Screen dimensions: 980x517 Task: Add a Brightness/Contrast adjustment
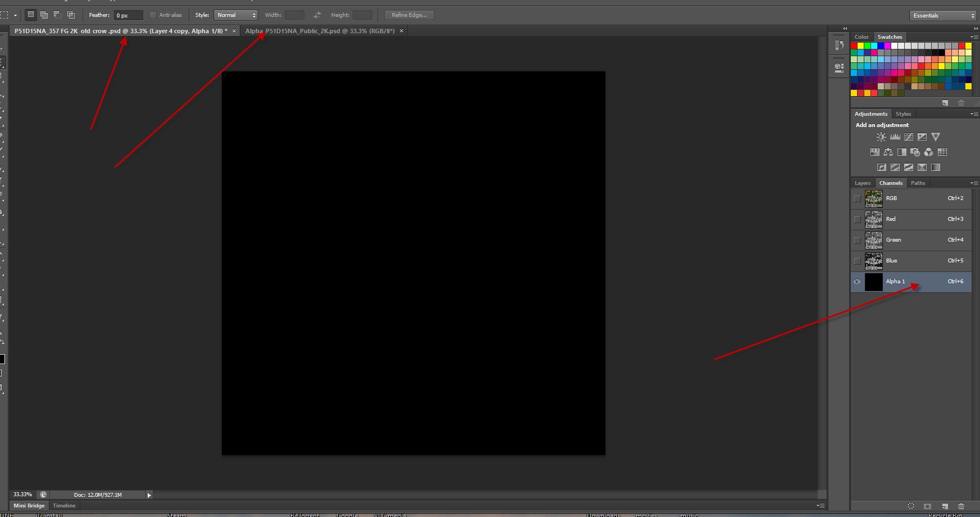[881, 137]
